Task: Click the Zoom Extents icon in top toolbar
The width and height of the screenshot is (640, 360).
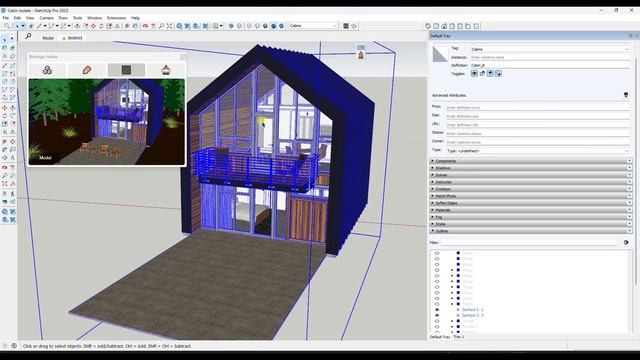Action: click(x=169, y=26)
